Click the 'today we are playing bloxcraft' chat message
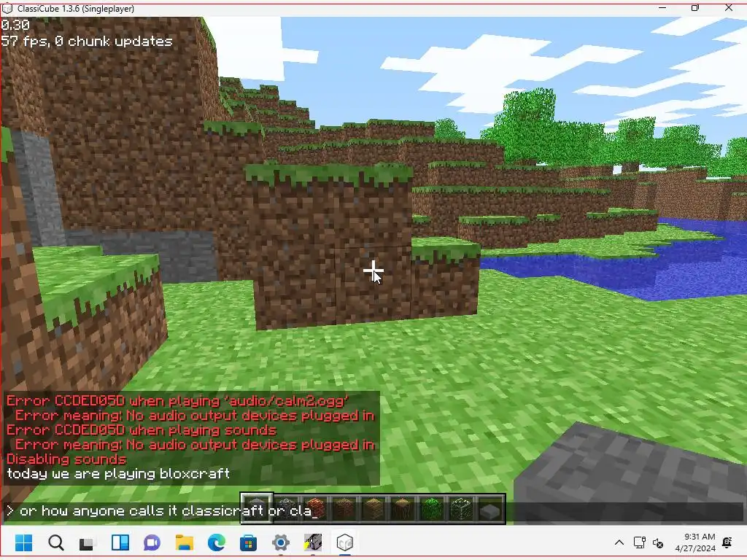This screenshot has width=747, height=560. tap(118, 474)
